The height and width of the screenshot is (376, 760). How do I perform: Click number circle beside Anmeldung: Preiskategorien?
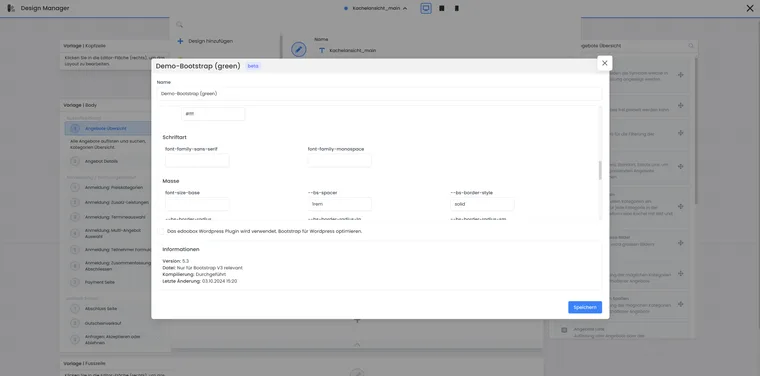point(75,188)
